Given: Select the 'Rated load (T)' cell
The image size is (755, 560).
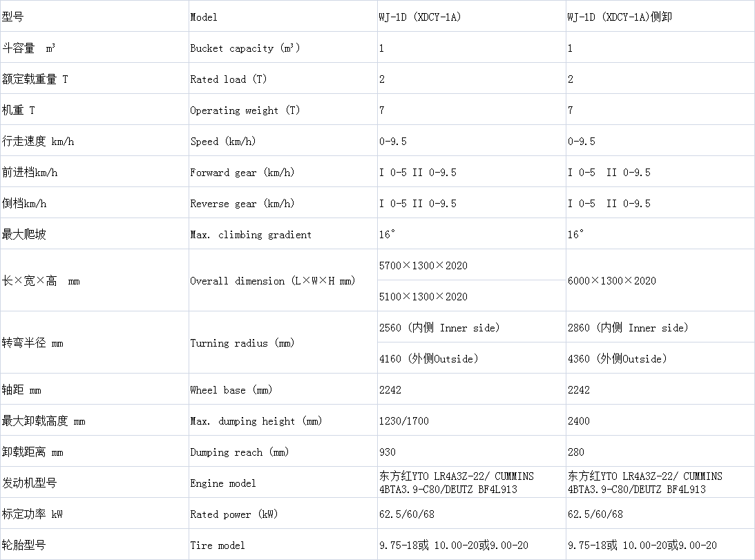Looking at the screenshot, I should [228, 79].
